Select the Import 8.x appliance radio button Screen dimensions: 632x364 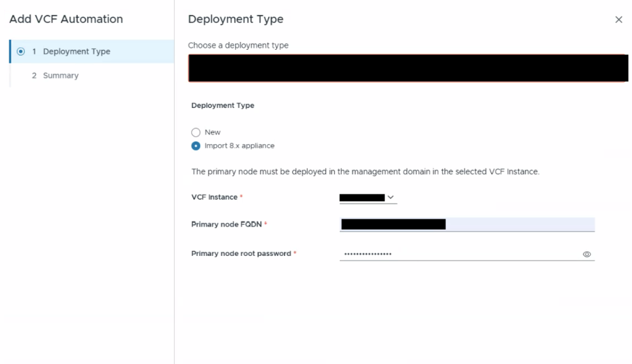click(196, 145)
